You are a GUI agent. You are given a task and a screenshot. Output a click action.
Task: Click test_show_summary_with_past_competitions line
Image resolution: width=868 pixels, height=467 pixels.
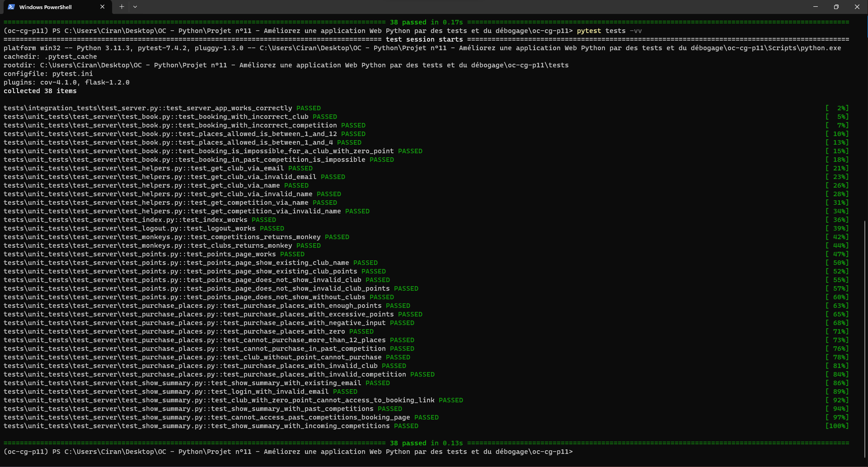tap(203, 409)
